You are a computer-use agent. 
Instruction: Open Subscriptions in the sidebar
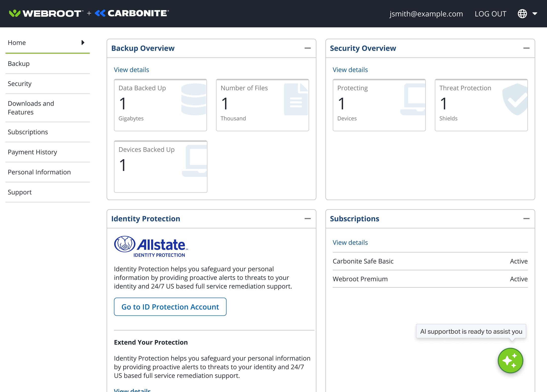point(47,132)
